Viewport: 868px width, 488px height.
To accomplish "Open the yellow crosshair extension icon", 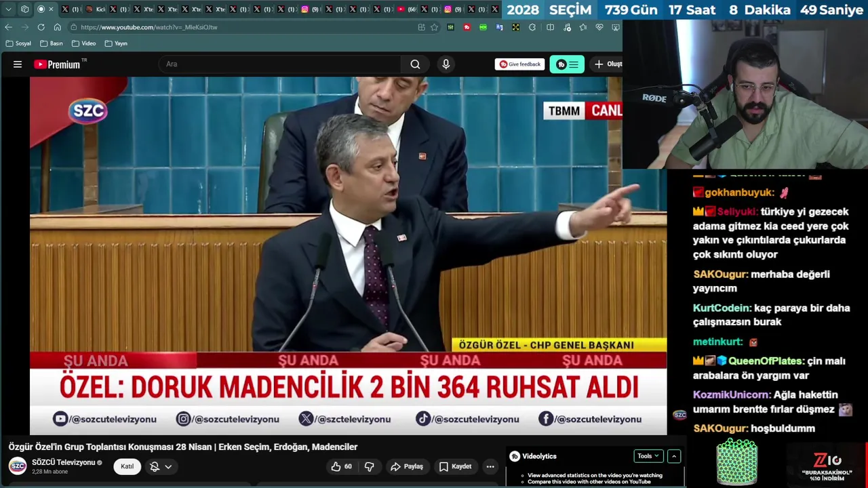I will pyautogui.click(x=515, y=27).
